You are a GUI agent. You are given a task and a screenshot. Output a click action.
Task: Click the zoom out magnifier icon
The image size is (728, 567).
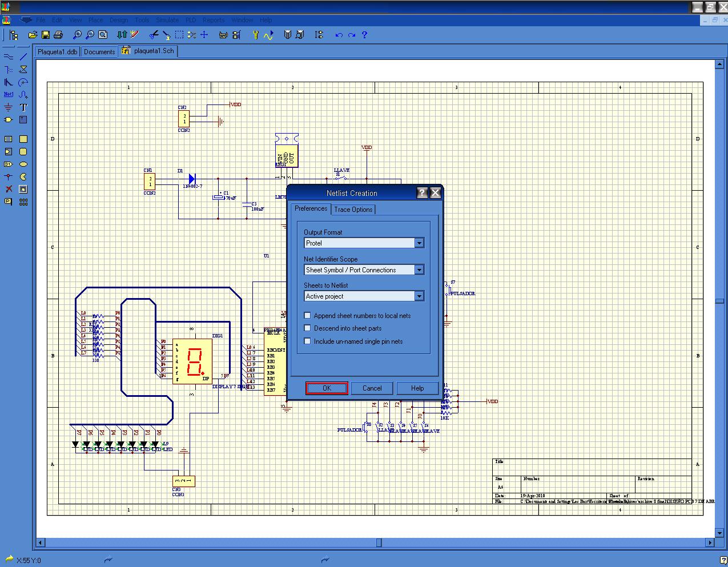90,35
